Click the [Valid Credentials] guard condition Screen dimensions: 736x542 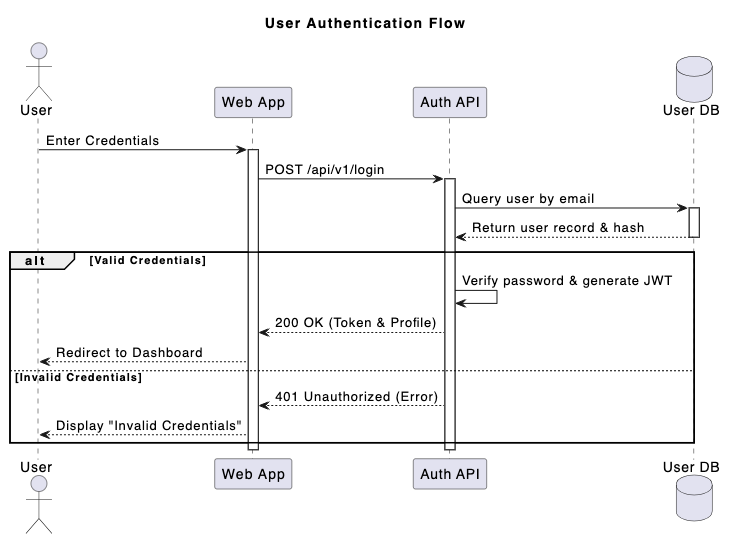[x=147, y=260]
